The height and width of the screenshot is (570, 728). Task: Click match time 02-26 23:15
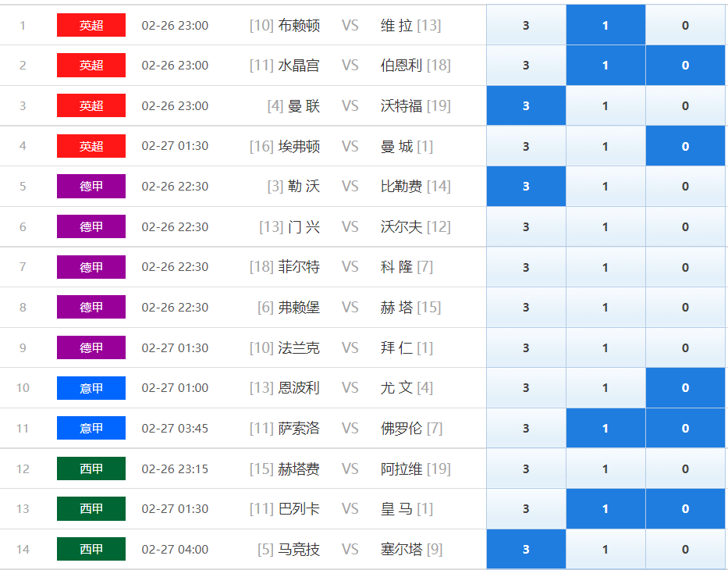pyautogui.click(x=175, y=468)
